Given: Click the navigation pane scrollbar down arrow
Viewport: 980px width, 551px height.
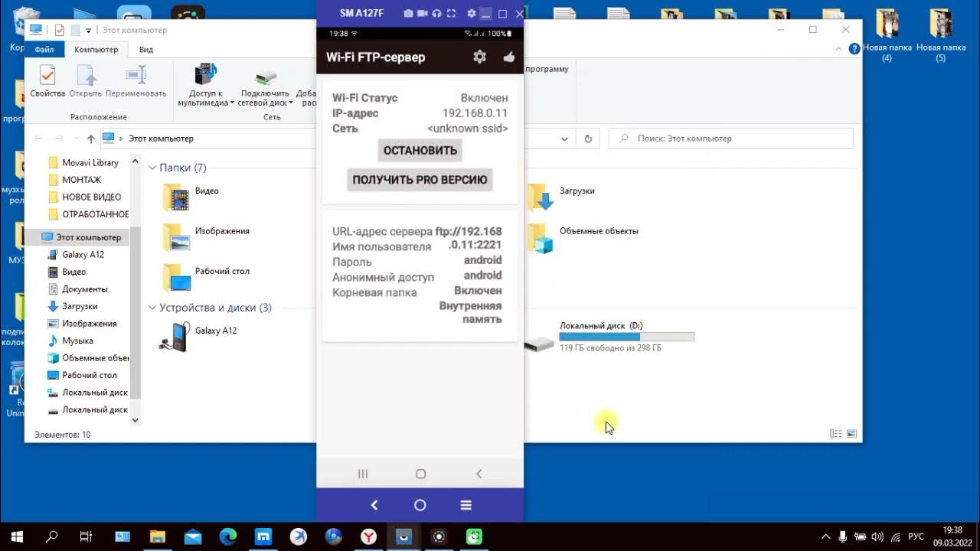Looking at the screenshot, I should (136, 419).
